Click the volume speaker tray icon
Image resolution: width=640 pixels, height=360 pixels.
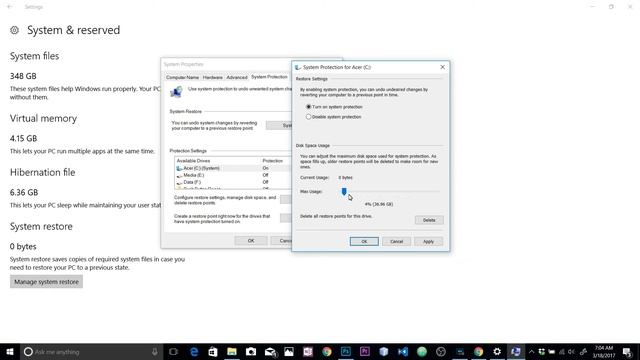click(x=571, y=351)
